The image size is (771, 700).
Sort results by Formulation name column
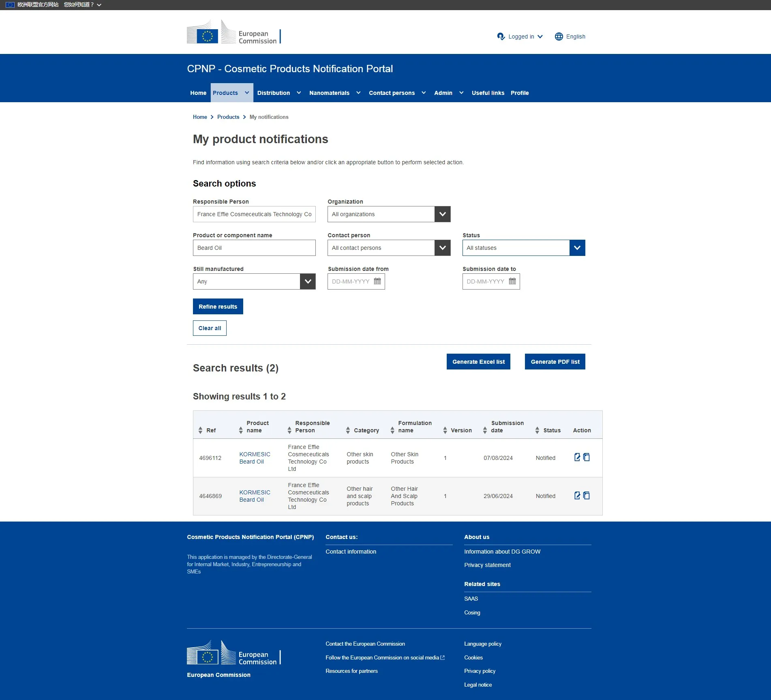tap(392, 430)
